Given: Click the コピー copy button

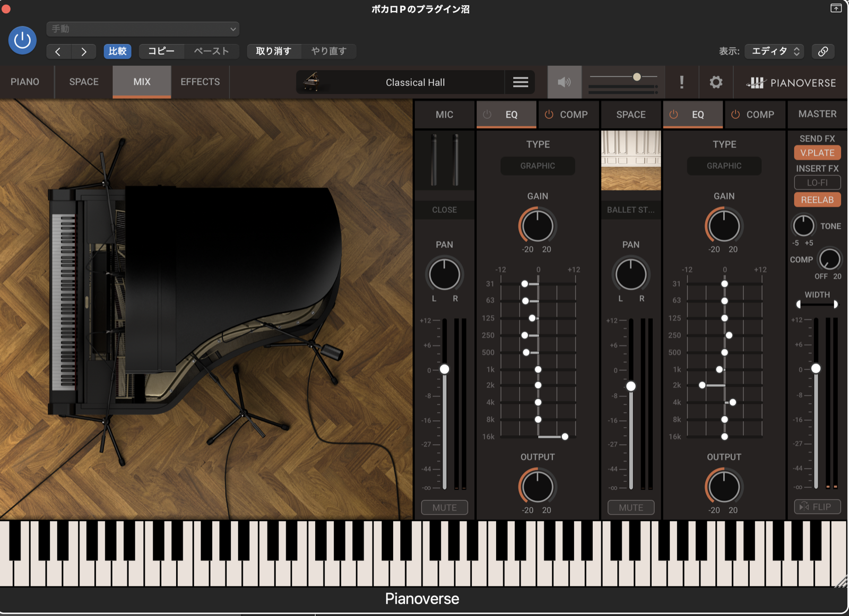Looking at the screenshot, I should click(161, 51).
